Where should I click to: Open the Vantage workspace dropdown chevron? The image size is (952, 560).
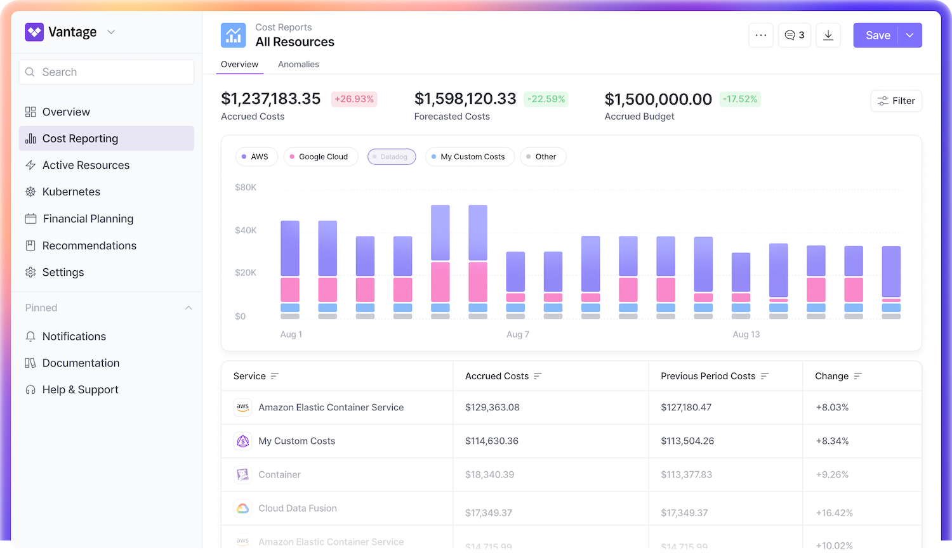111,32
